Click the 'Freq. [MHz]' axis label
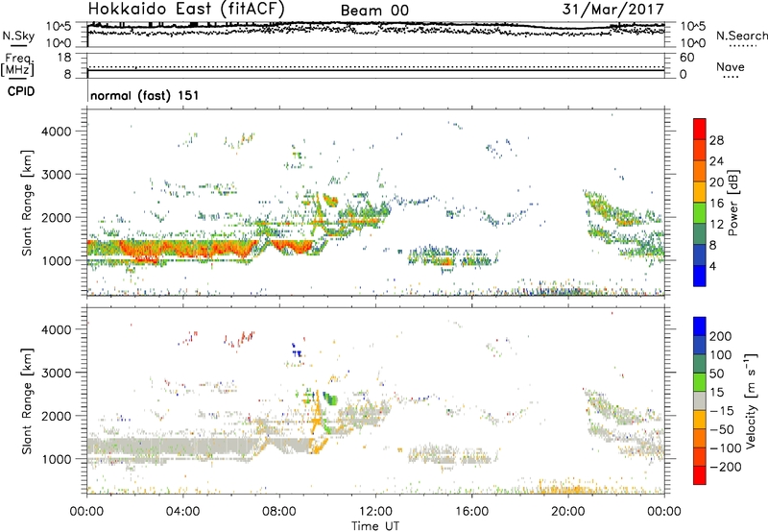The width and height of the screenshot is (768, 532). (18, 64)
